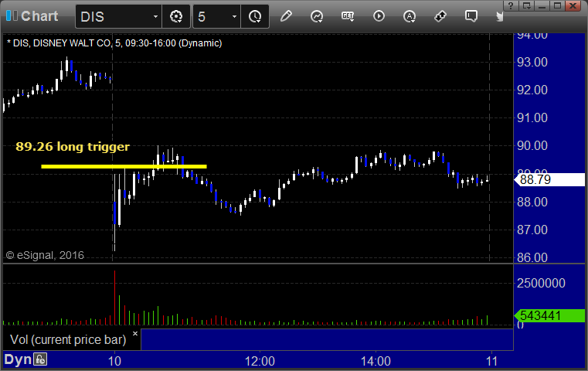Viewport: 588px width, 371px height.
Task: Open the symbol settings gear menu
Action: (176, 16)
